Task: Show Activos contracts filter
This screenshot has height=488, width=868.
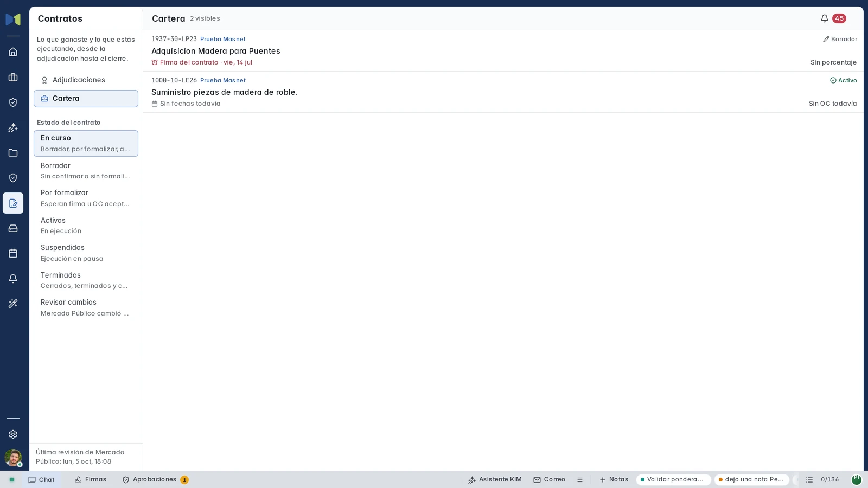Action: [x=86, y=226]
